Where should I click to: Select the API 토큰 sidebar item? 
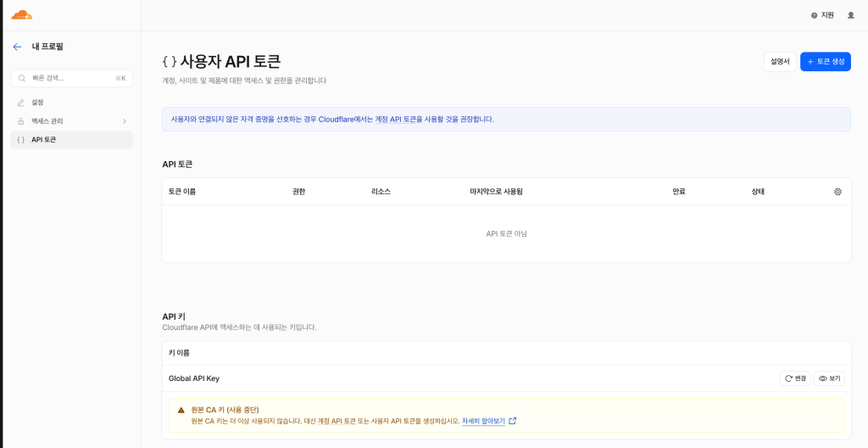pyautogui.click(x=72, y=140)
